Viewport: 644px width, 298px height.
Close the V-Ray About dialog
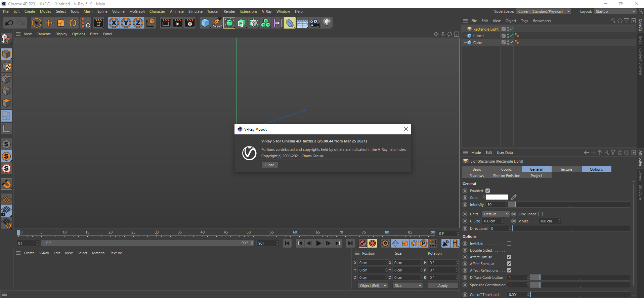(270, 165)
